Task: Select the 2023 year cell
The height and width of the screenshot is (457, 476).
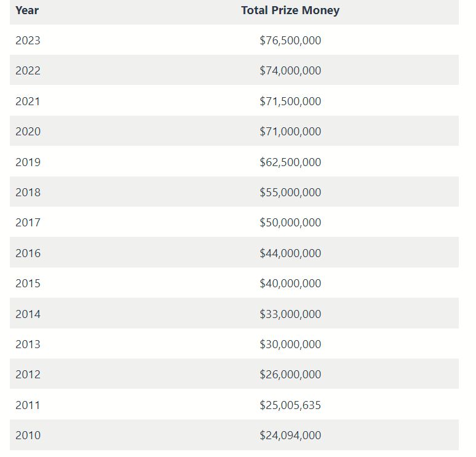Action: click(x=28, y=41)
